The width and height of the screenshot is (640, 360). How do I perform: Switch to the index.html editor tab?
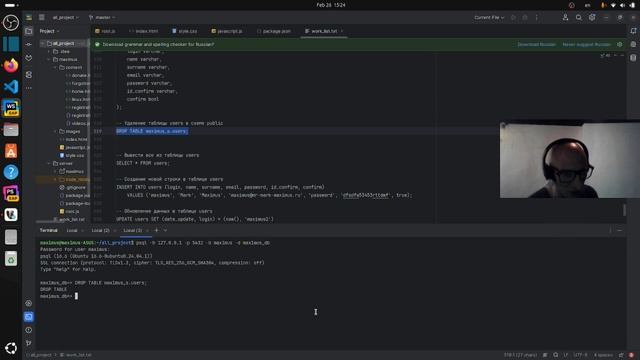pos(144,31)
